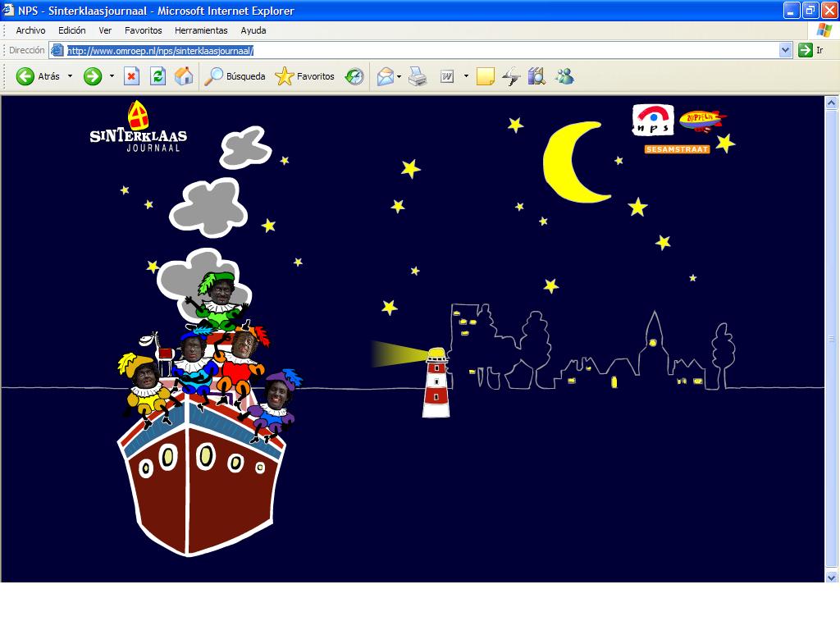Image resolution: width=840 pixels, height=630 pixels.
Task: Stop loading with the red X icon
Action: (x=131, y=76)
